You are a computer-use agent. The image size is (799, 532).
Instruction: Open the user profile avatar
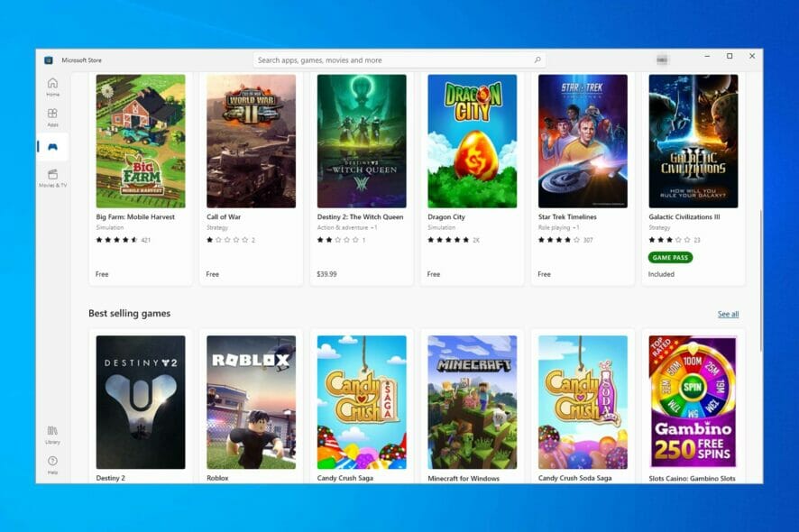(x=662, y=60)
